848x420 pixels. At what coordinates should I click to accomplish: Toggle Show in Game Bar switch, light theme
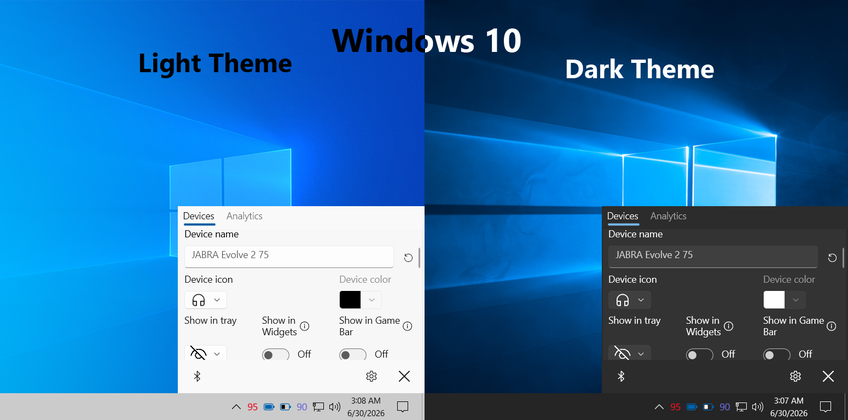353,354
